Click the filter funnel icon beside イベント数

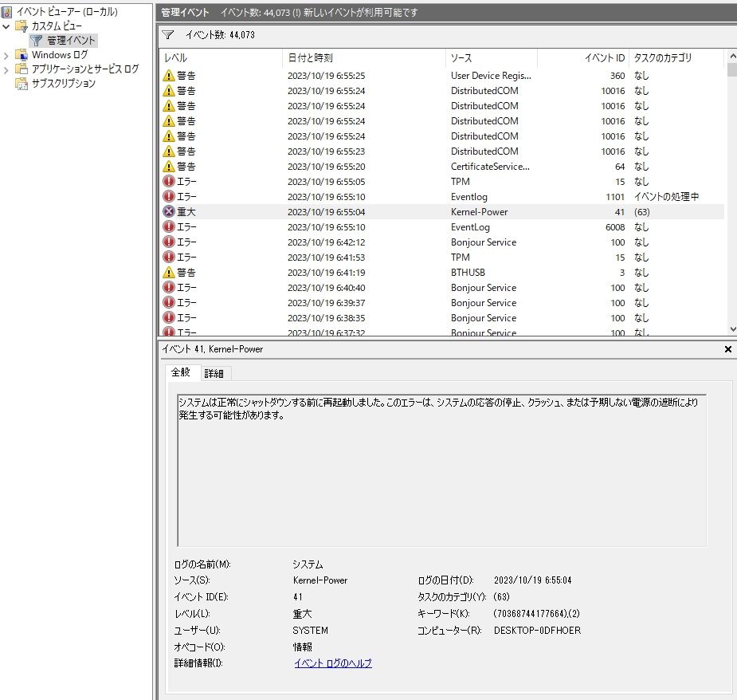tap(168, 35)
